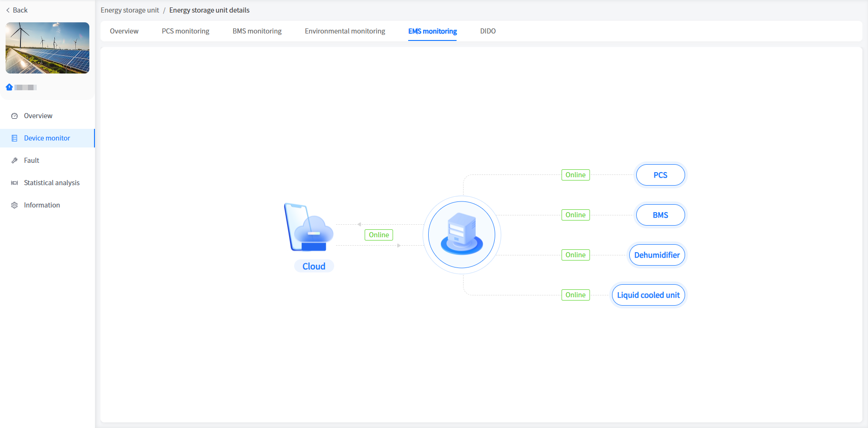Image resolution: width=868 pixels, height=428 pixels.
Task: Click the Dehumidifier device node
Action: coord(657,255)
